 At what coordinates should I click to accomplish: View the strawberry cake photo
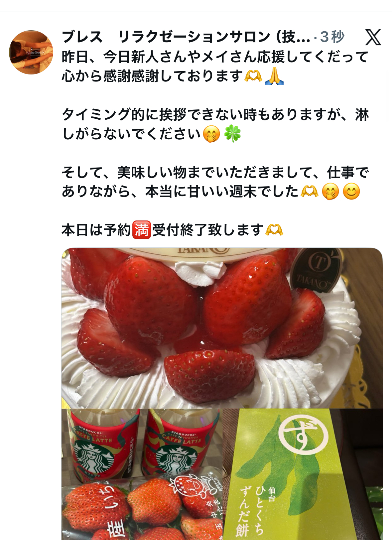[222, 328]
